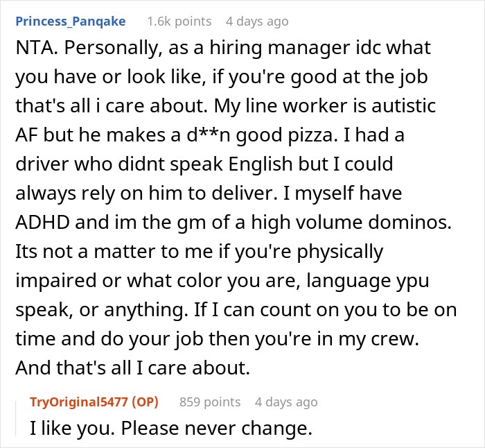The width and height of the screenshot is (485, 448).
Task: Click the 859 points score
Action: click(210, 402)
